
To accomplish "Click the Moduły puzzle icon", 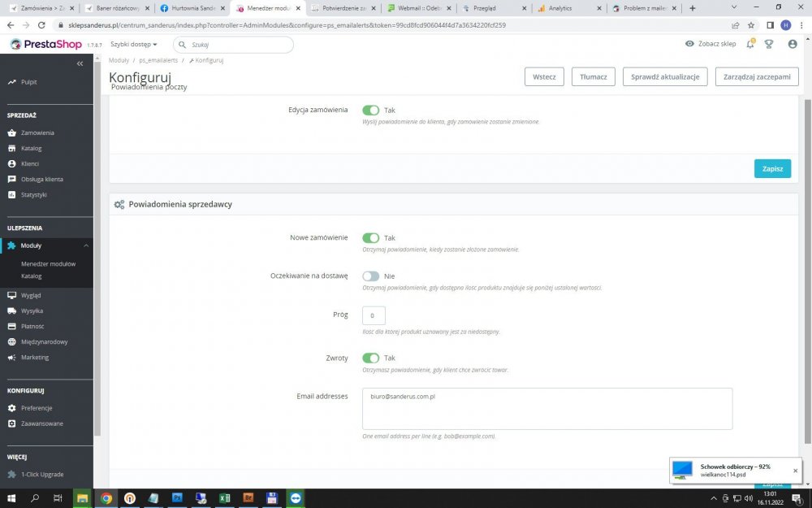I will click(12, 245).
